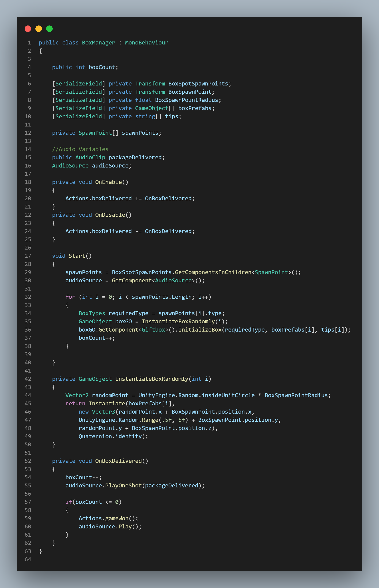Click the "boxCount++;" statement
379x588 pixels.
tap(97, 338)
